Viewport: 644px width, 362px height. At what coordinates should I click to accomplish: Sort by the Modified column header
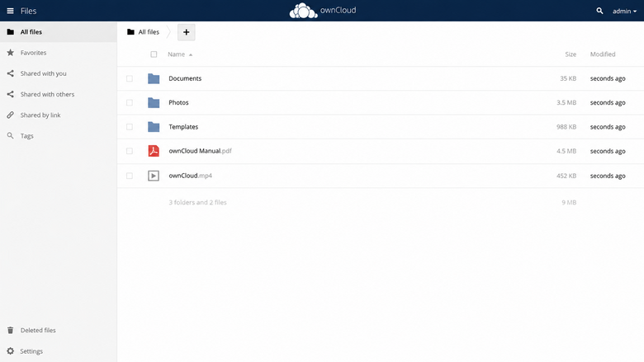pyautogui.click(x=603, y=54)
